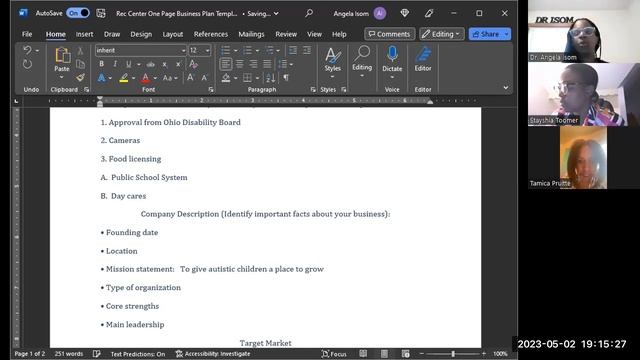Clear all formatting icon
This screenshot has width=640, height=360.
[x=193, y=64]
